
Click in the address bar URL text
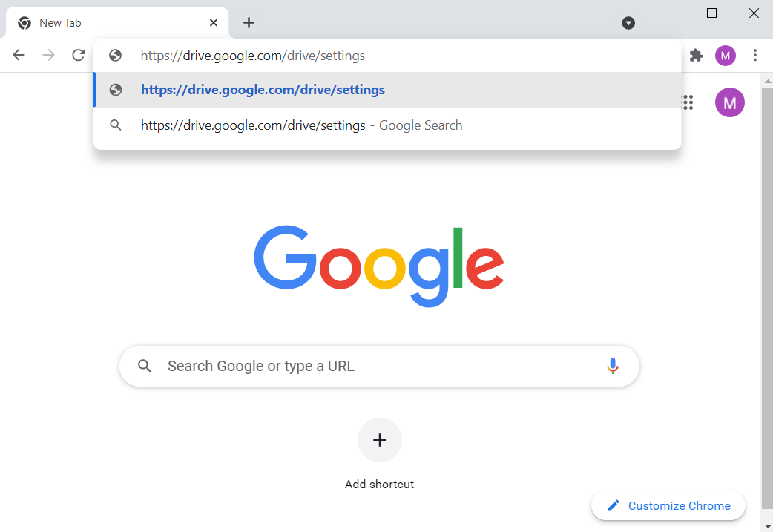point(252,56)
